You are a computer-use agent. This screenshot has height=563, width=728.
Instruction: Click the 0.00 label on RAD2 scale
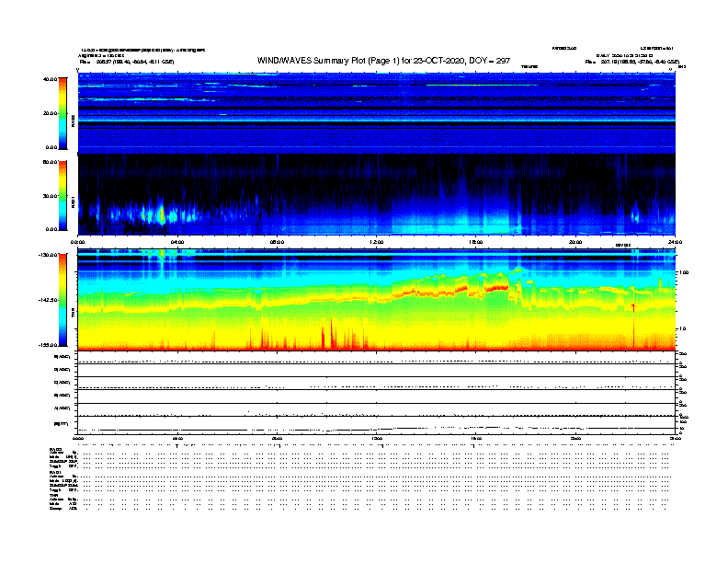pos(51,147)
